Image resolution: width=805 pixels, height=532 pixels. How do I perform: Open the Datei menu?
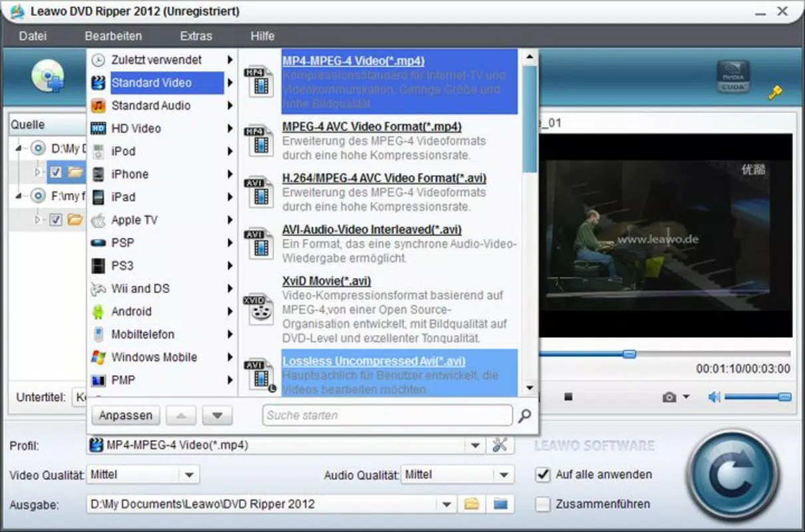[x=33, y=36]
